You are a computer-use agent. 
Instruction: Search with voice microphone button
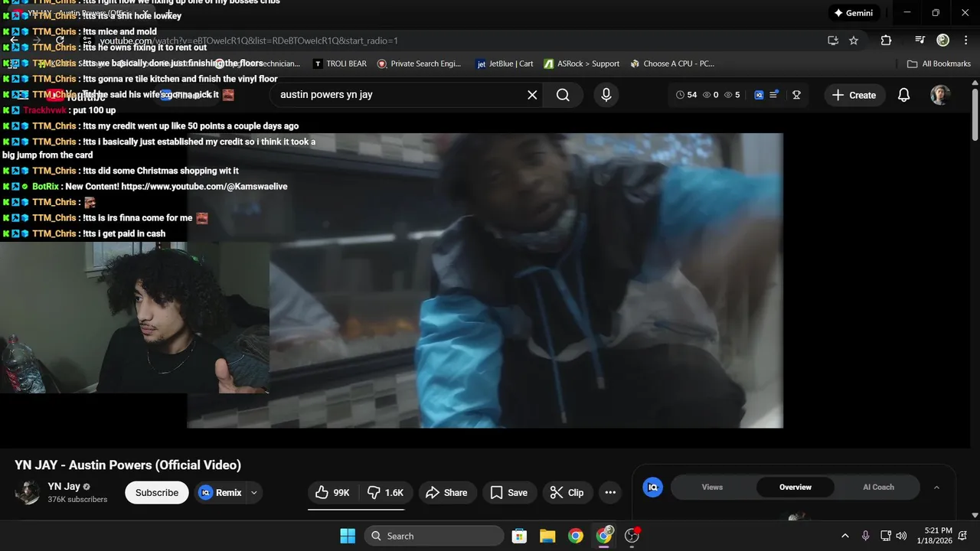point(606,95)
